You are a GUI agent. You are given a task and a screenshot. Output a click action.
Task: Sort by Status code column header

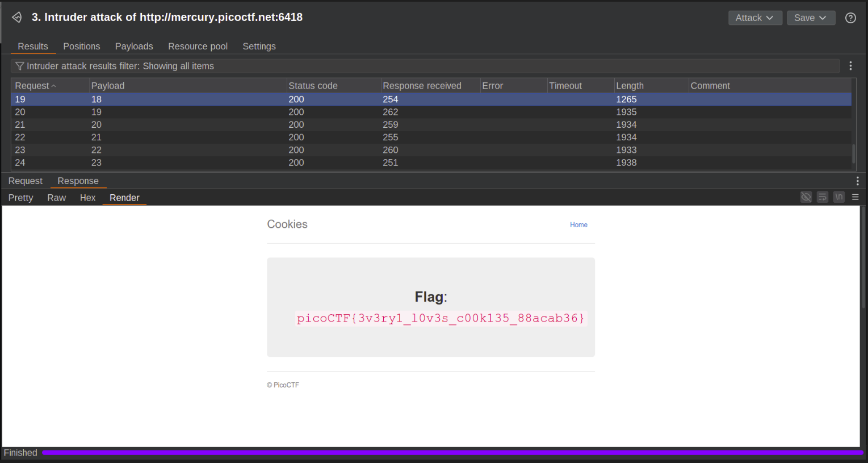[333, 86]
